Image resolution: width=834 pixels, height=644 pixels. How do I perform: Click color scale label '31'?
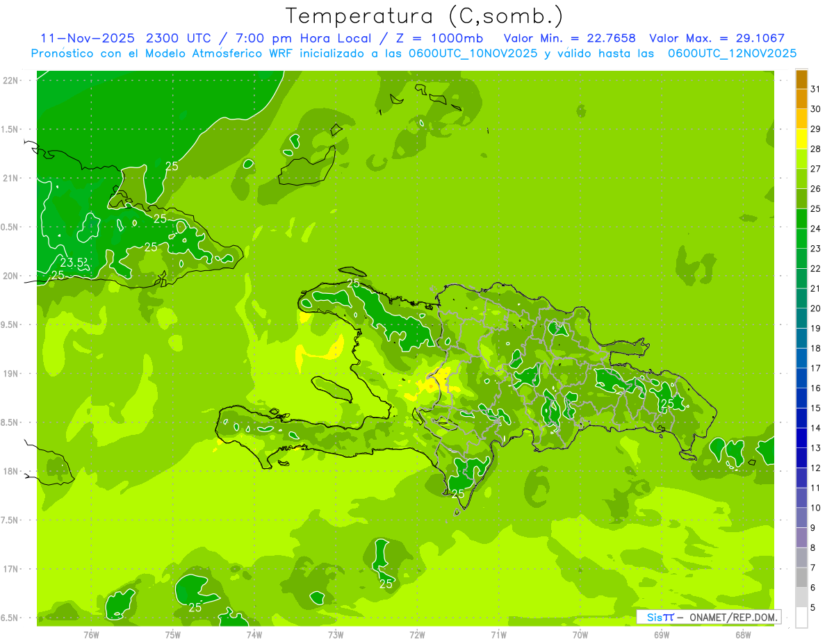click(x=816, y=89)
